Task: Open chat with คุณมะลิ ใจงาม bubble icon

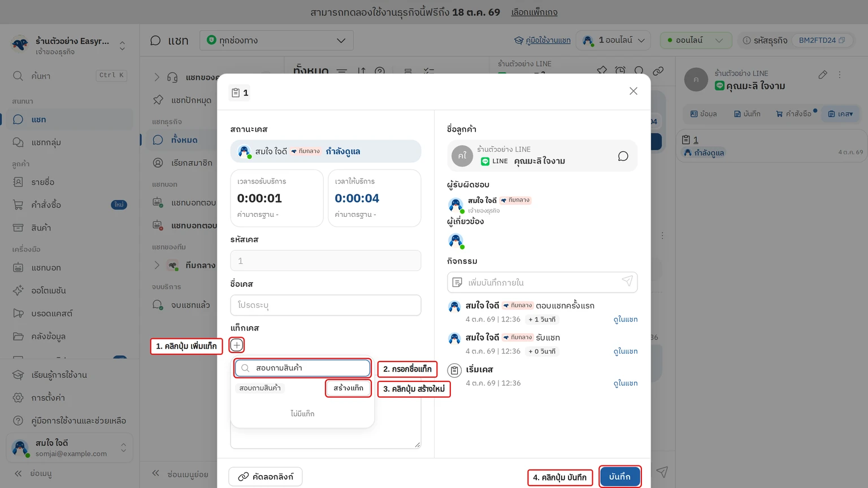Action: click(623, 156)
